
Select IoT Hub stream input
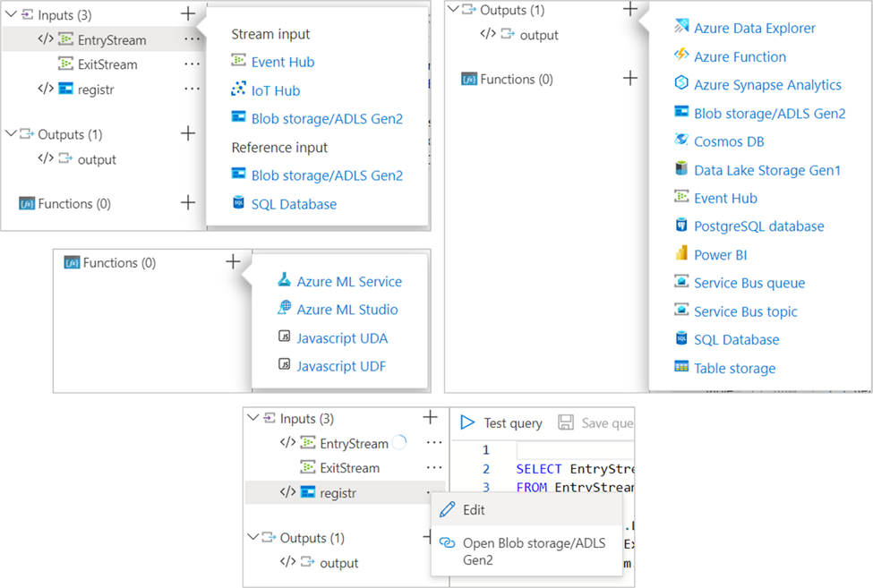click(276, 90)
